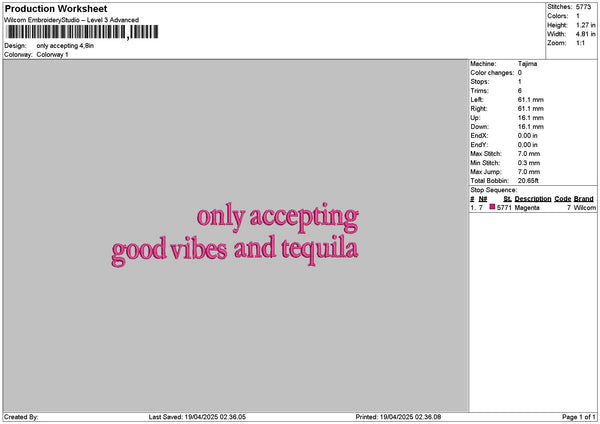600x424 pixels.
Task: Select 'Wilcom EmbroideryStudio – Level 3 Advanced' text
Action: pyautogui.click(x=72, y=20)
